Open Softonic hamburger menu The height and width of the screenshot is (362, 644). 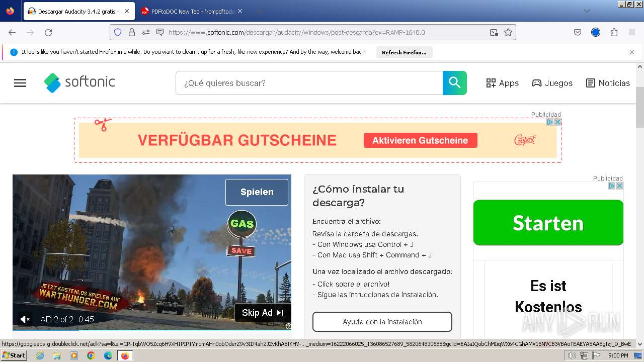point(20,83)
